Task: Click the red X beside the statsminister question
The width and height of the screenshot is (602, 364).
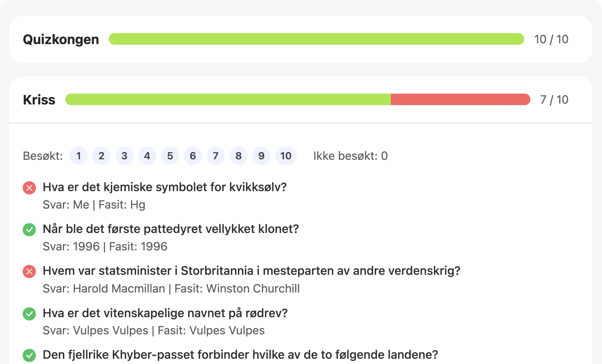Action: coord(29,271)
